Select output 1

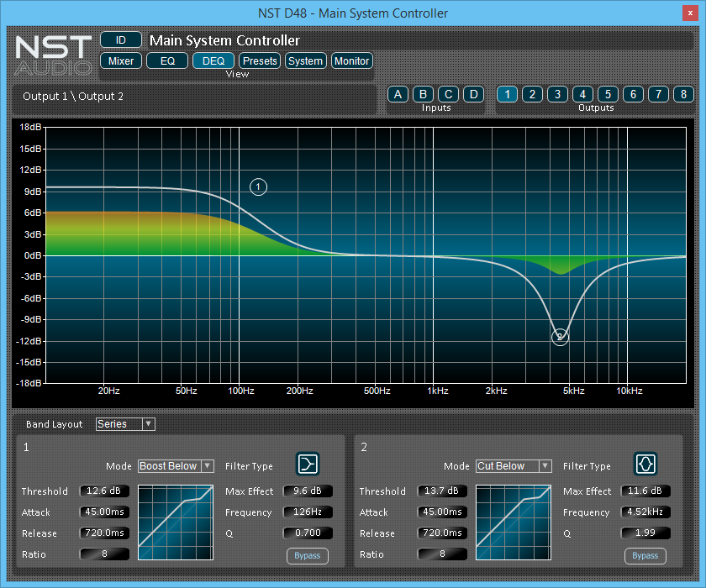coord(508,94)
